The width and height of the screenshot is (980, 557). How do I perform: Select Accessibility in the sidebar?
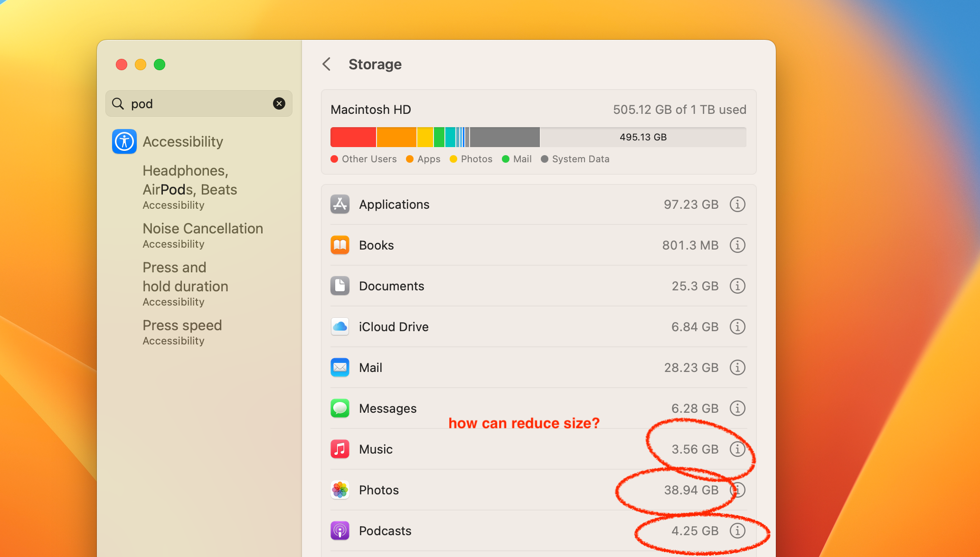point(182,141)
